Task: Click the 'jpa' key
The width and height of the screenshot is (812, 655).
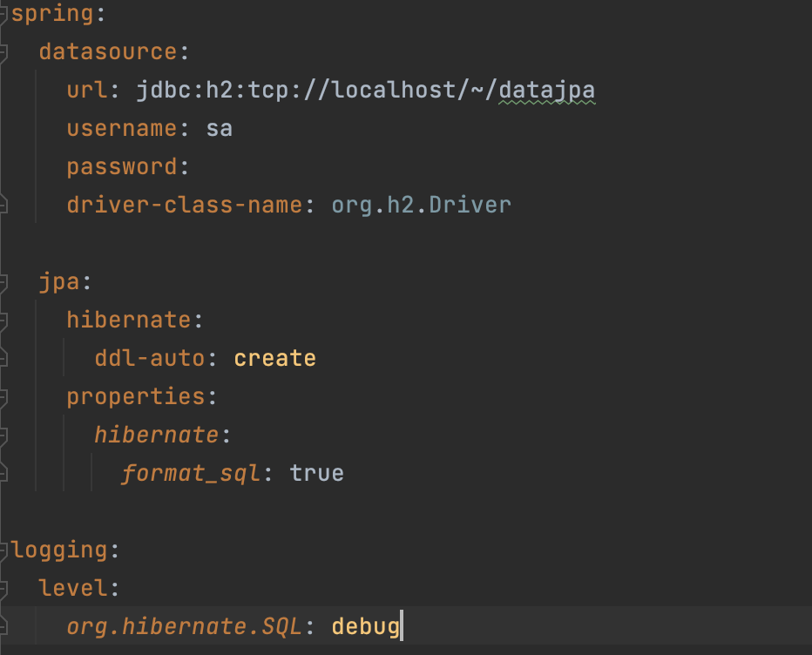Action: 59,283
